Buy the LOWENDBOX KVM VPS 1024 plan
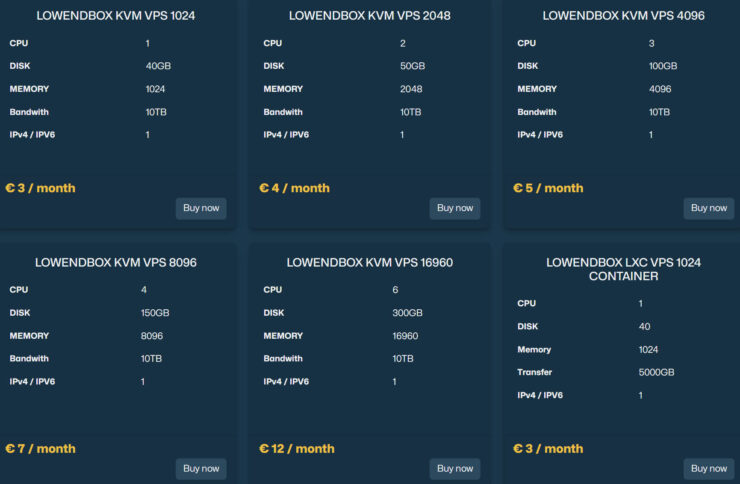The height and width of the screenshot is (484, 740). click(201, 208)
